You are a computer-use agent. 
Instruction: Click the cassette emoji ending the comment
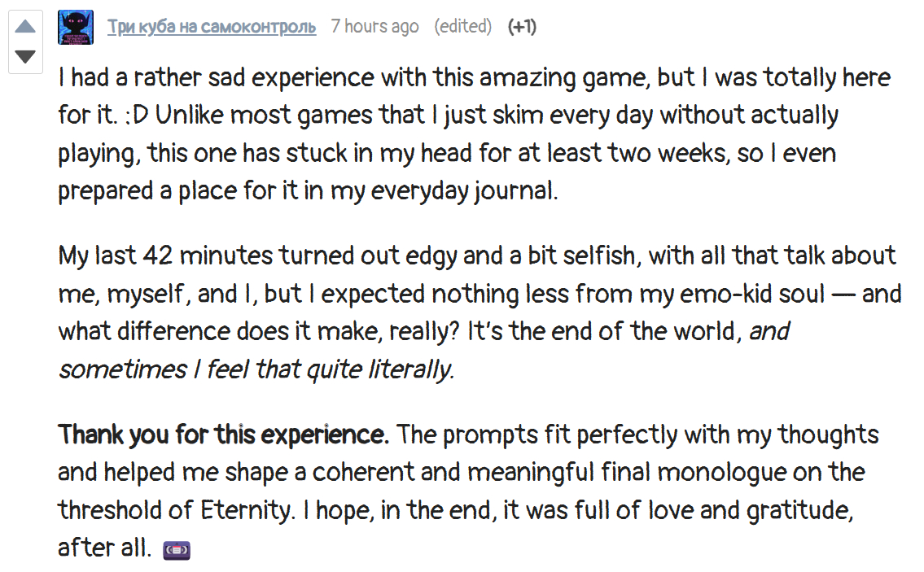177,550
